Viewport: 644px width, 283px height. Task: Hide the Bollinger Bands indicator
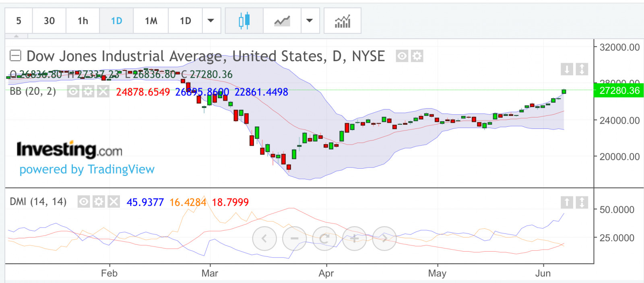73,92
